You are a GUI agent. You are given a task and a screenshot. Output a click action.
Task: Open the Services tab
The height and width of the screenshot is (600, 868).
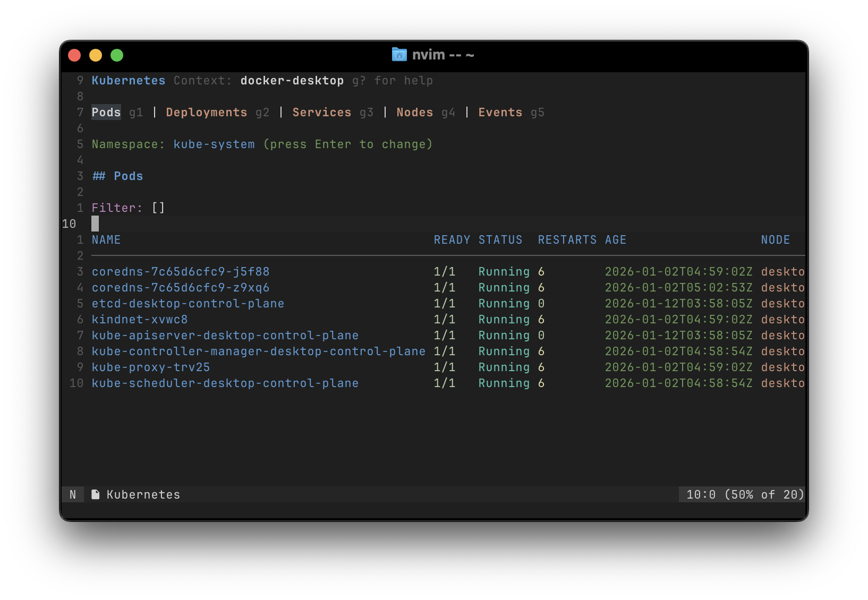(322, 112)
